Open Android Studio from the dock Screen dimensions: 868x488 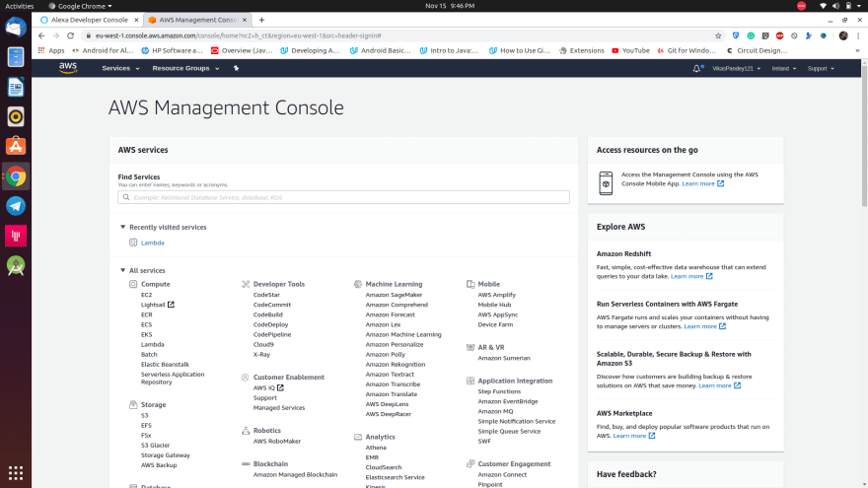pos(16,265)
